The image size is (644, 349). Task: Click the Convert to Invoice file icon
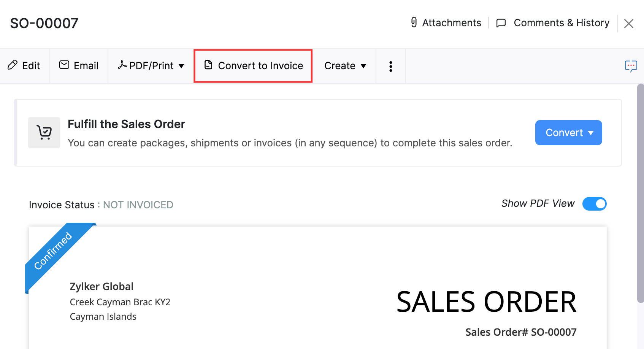(x=208, y=65)
